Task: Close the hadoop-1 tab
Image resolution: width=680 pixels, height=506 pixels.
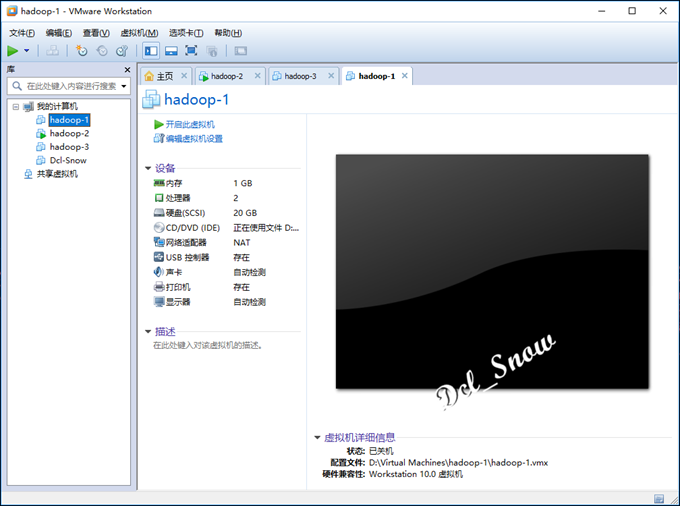Action: click(x=405, y=76)
